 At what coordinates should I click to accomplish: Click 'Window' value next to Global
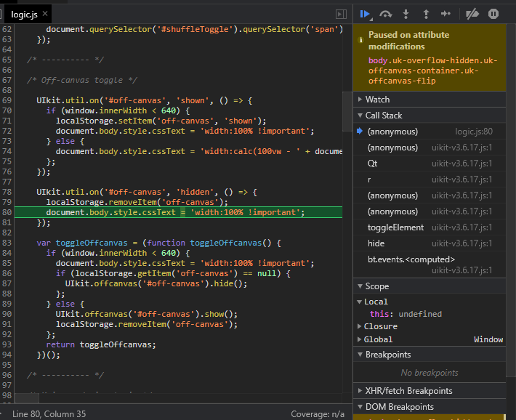pyautogui.click(x=488, y=339)
